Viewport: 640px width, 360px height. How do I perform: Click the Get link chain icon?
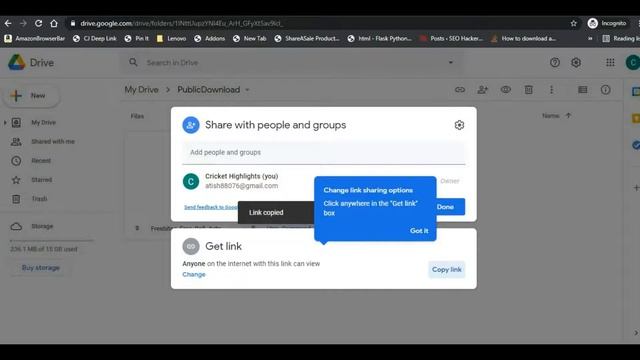191,246
